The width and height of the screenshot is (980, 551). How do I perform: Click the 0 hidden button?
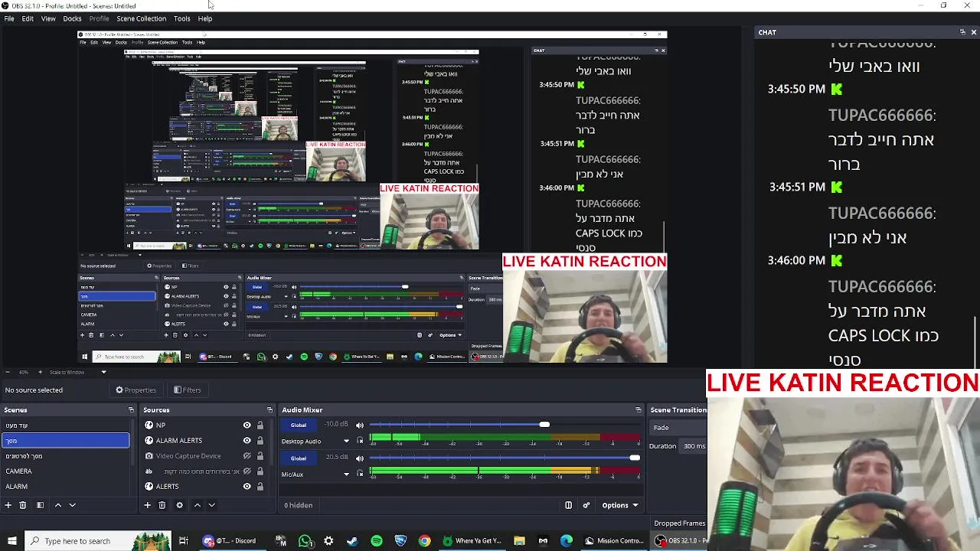coord(299,505)
